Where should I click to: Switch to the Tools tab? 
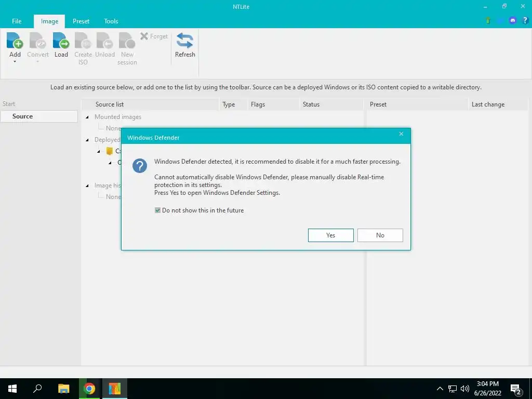point(111,21)
